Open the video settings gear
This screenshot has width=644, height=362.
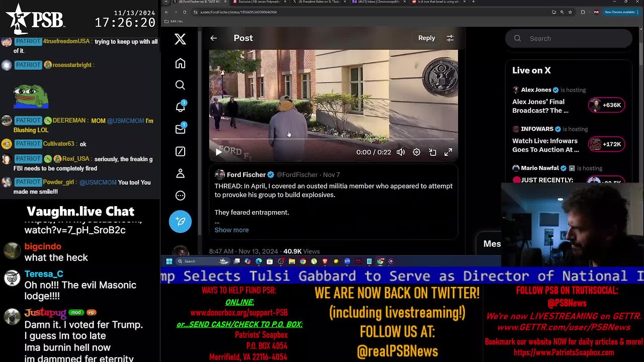tap(417, 152)
